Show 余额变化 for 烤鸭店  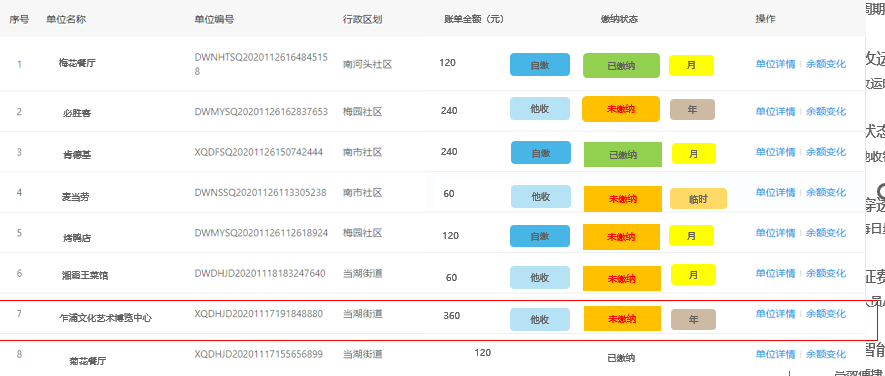pos(826,233)
